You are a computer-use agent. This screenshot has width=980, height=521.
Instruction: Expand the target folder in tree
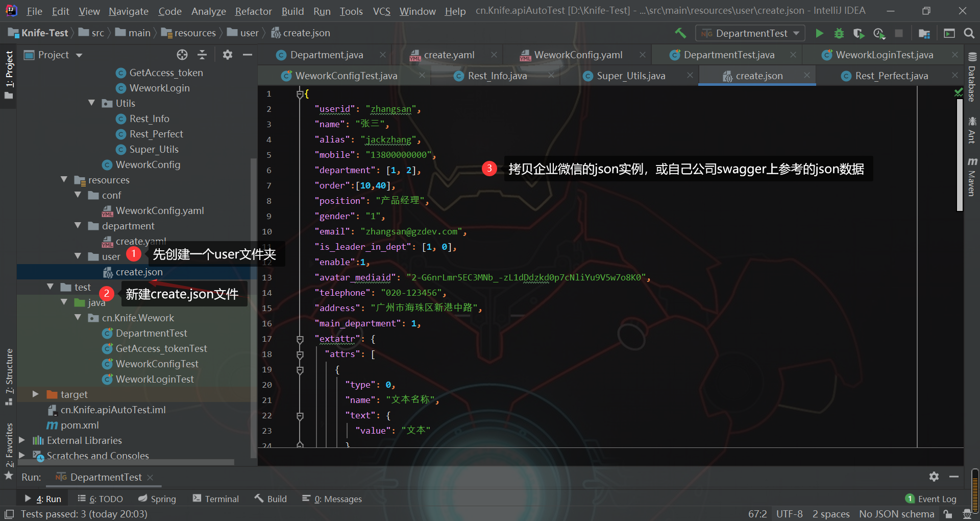(x=36, y=394)
